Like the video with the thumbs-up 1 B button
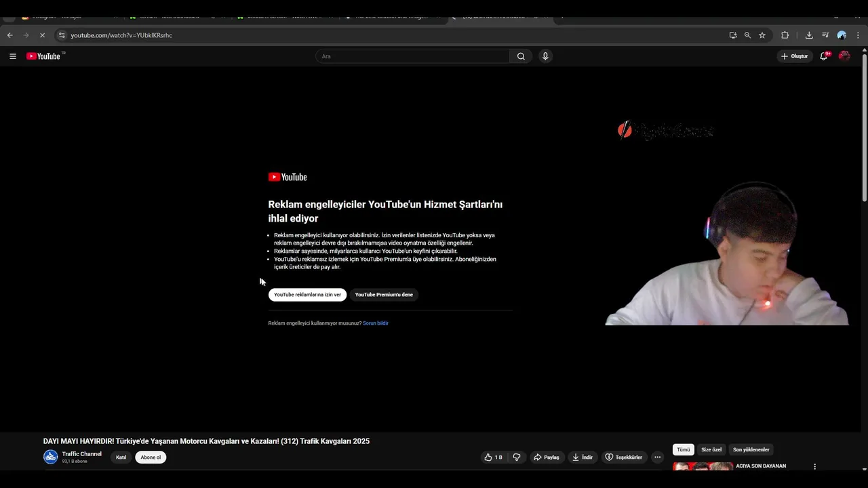Screen dimensions: 868x488 click(x=494, y=457)
